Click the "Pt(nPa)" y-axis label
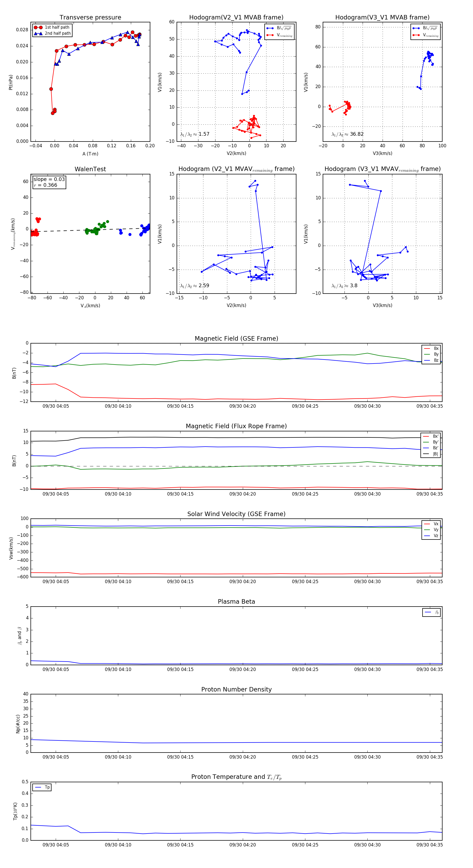Screen dimensions: 473x868 click(11, 82)
